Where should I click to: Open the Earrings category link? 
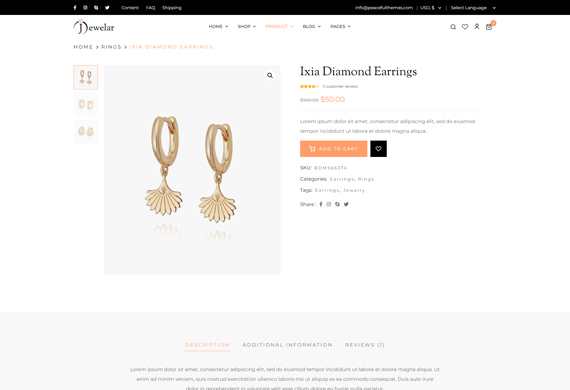coord(342,179)
